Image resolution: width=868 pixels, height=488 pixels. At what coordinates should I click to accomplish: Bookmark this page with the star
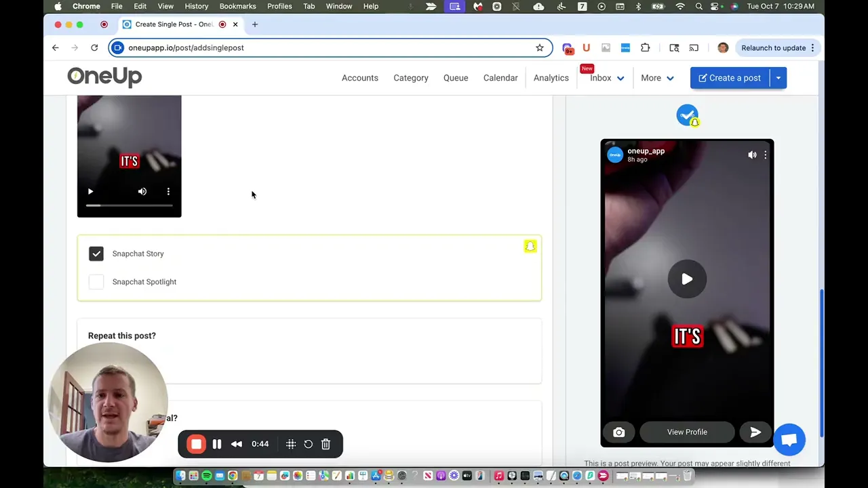coord(540,47)
